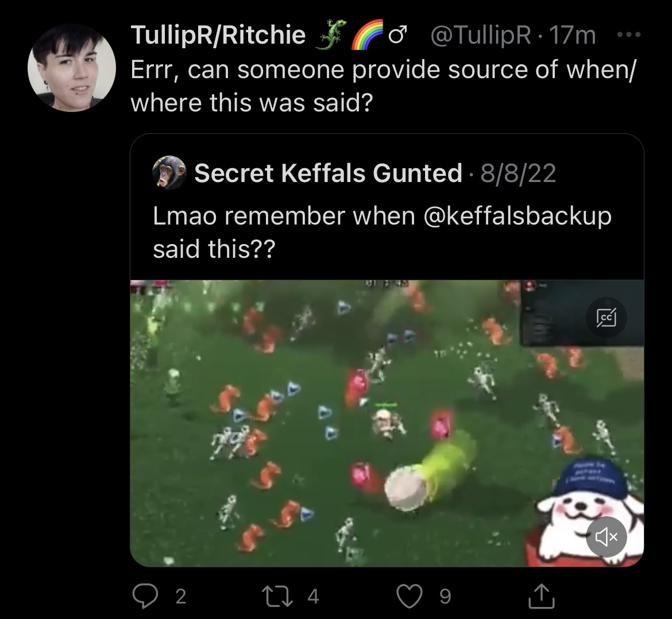672x619 pixels.
Task: Play the quoted game video
Action: pos(387,423)
